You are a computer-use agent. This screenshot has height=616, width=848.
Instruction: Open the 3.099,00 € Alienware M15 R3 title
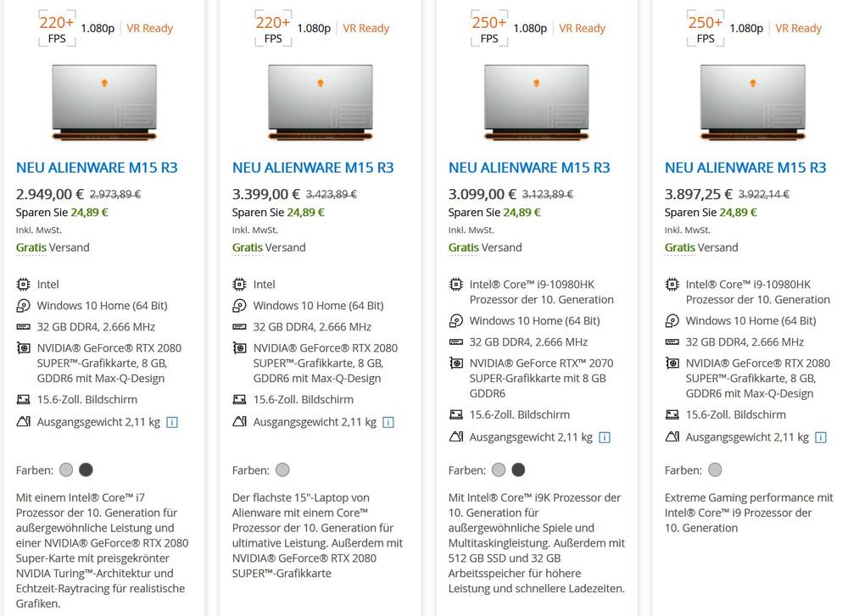529,168
